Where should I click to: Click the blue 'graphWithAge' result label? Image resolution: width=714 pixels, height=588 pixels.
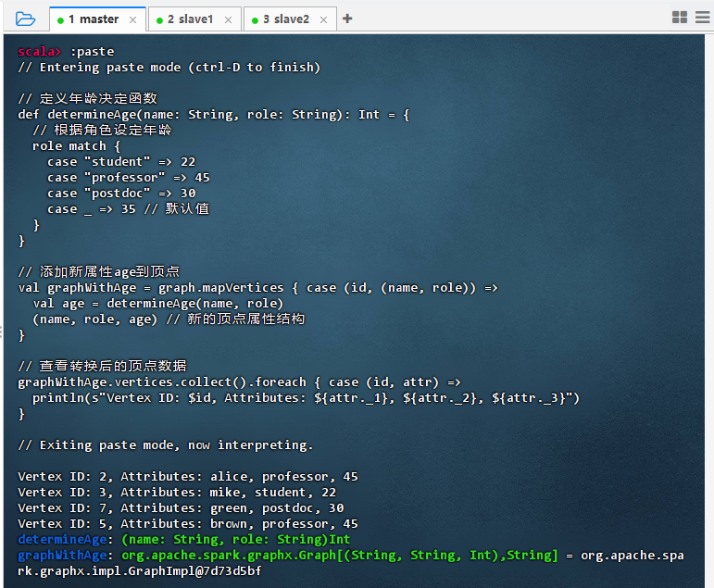[62, 556]
